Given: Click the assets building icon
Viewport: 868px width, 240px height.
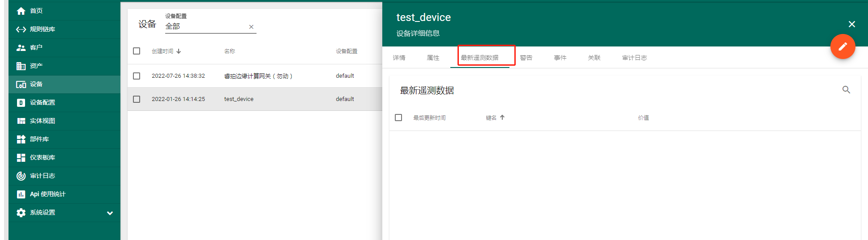Looking at the screenshot, I should (21, 66).
